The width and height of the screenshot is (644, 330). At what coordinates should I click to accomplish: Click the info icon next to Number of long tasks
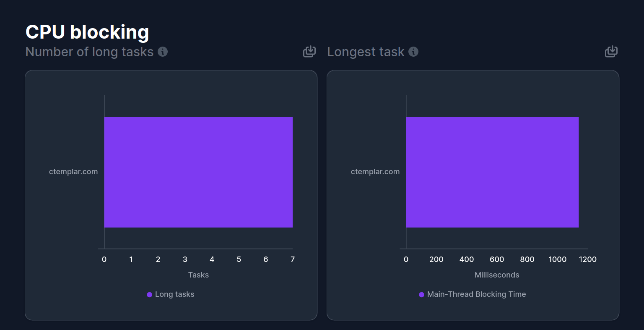163,52
